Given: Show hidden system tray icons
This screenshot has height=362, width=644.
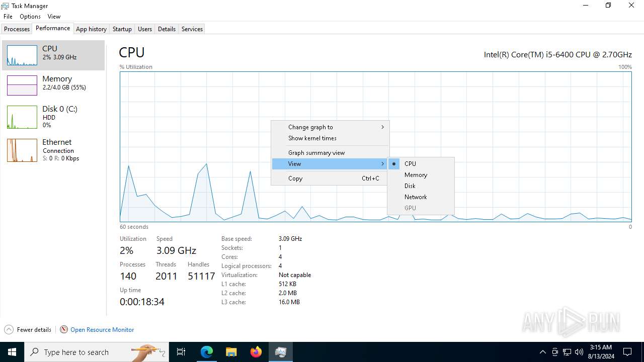Looking at the screenshot, I should pos(542,352).
